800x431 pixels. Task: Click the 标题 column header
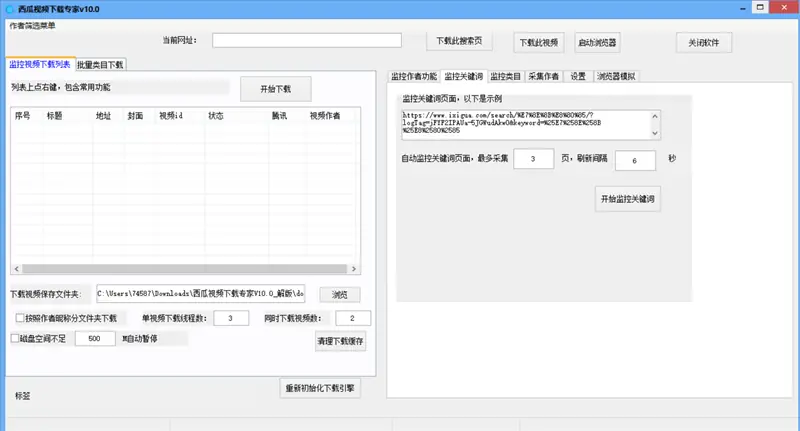tap(55, 116)
